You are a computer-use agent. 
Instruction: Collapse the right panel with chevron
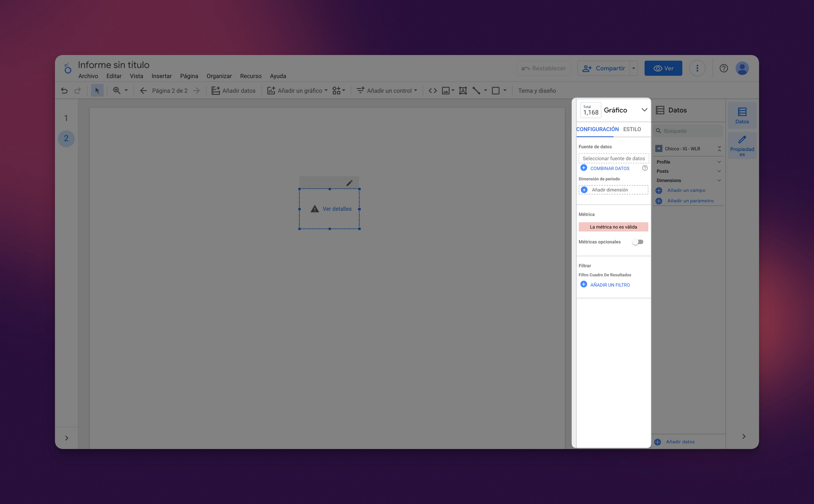[744, 436]
